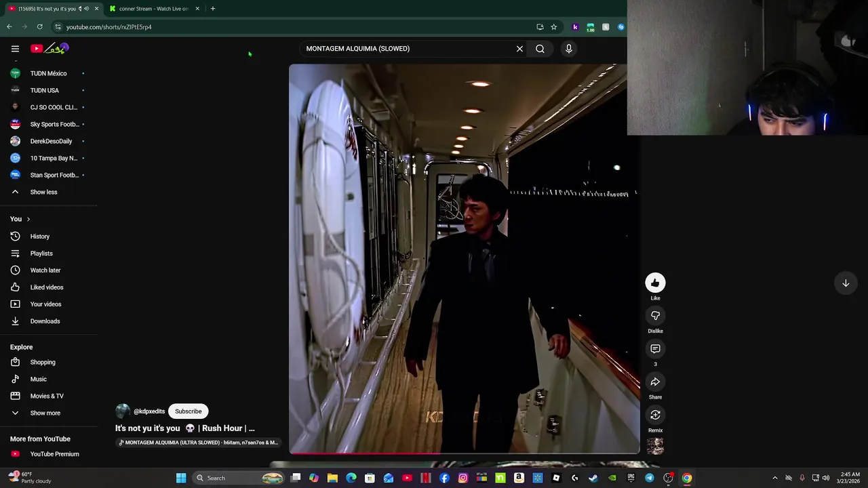This screenshot has width=868, height=488.
Task: Open CJ SO COOL channel in sidebar
Action: click(x=48, y=107)
